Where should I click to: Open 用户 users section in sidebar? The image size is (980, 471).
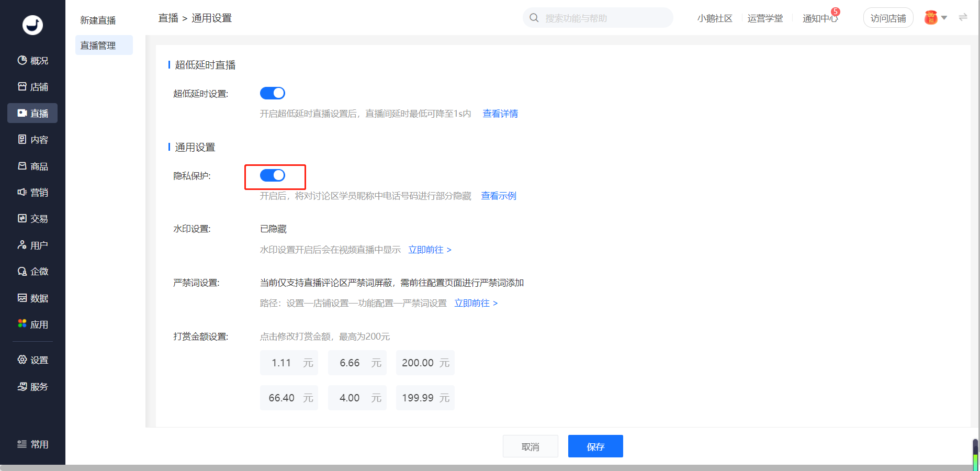point(32,245)
